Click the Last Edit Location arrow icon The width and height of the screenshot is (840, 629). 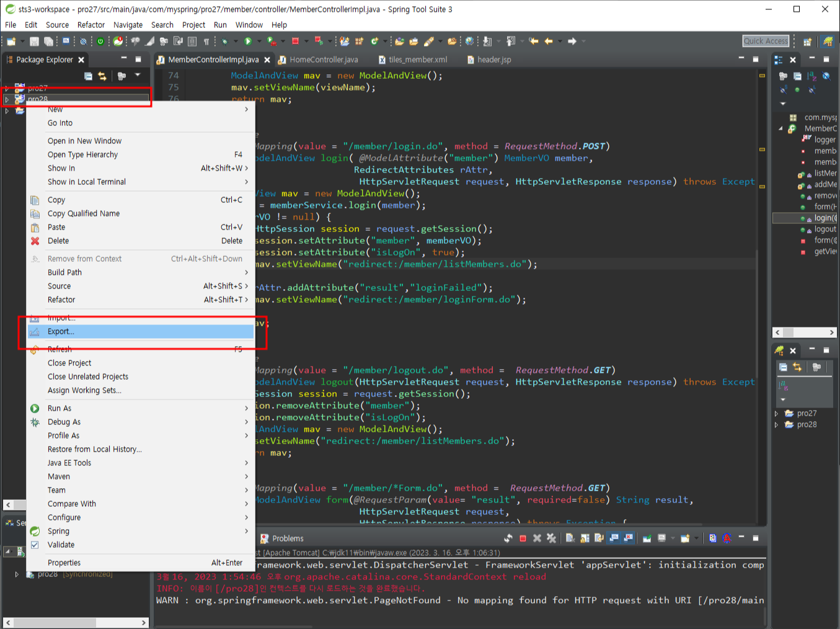[534, 42]
